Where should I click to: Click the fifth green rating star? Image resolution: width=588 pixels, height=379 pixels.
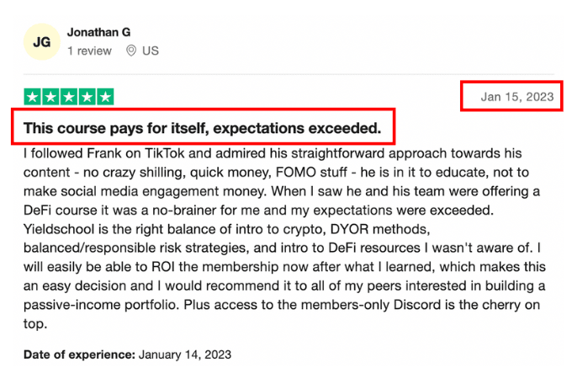(105, 97)
